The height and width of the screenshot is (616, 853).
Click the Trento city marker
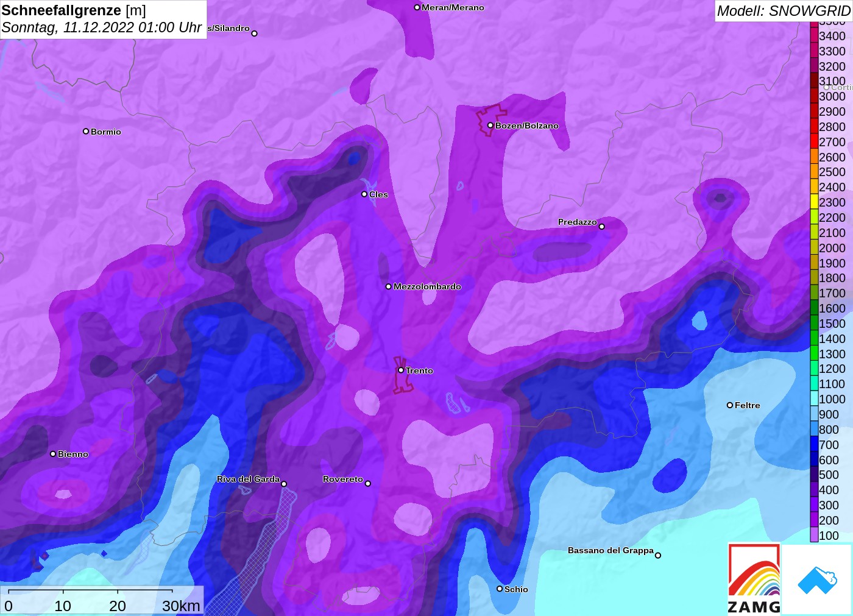point(401,370)
